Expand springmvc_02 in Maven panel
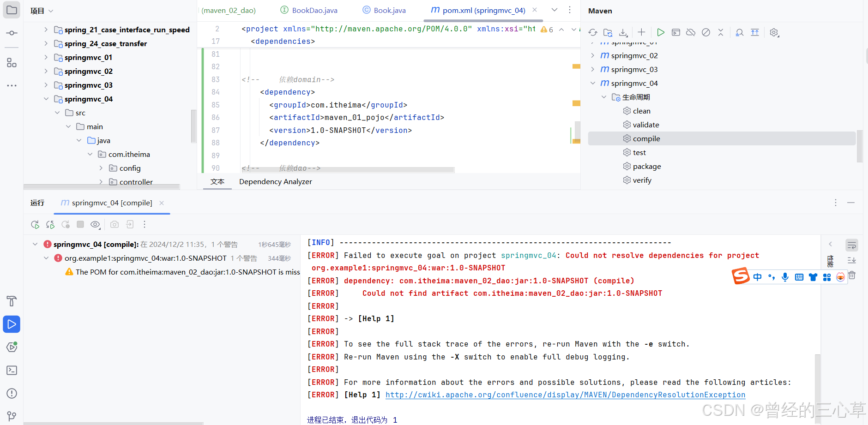Viewport: 868px width, 425px height. coord(593,55)
